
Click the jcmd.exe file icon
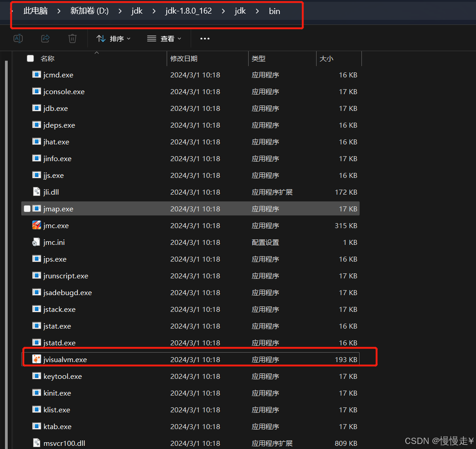coord(36,74)
